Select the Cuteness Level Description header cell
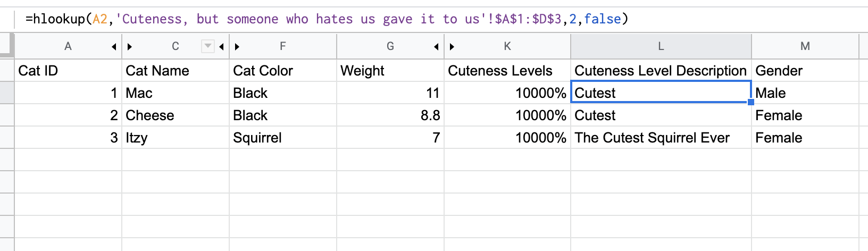The height and width of the screenshot is (251, 868). [661, 70]
